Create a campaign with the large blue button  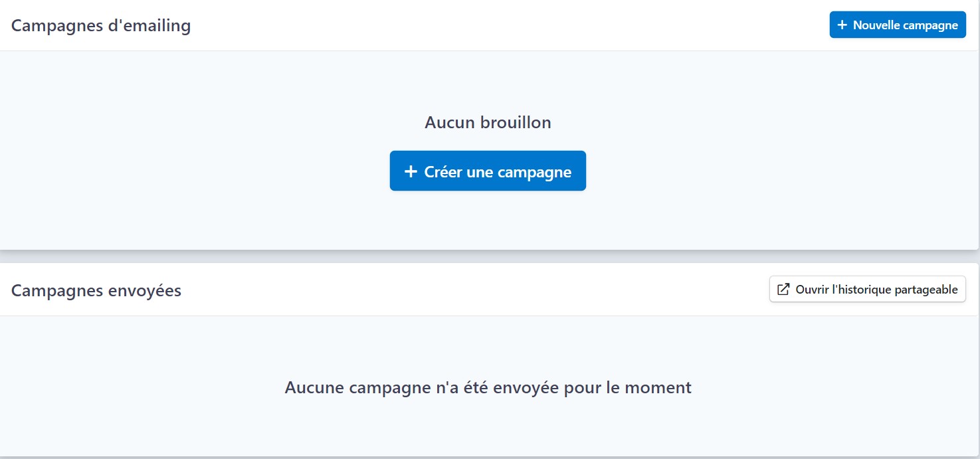[x=488, y=171]
